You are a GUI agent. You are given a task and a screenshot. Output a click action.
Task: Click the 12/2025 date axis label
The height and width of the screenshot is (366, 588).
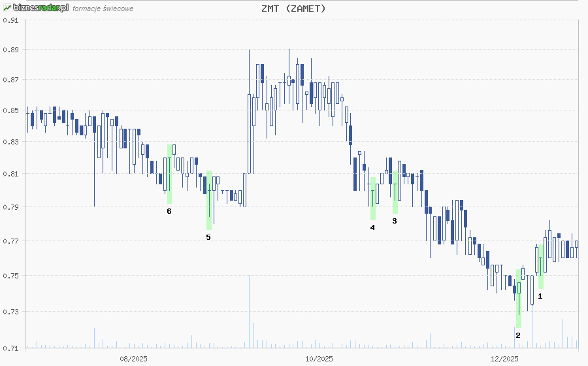pyautogui.click(x=504, y=358)
